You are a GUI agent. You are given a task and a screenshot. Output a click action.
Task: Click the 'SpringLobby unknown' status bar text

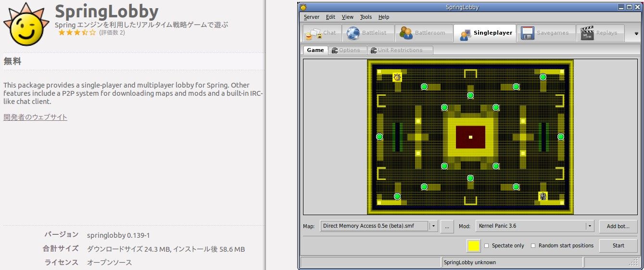click(470, 262)
